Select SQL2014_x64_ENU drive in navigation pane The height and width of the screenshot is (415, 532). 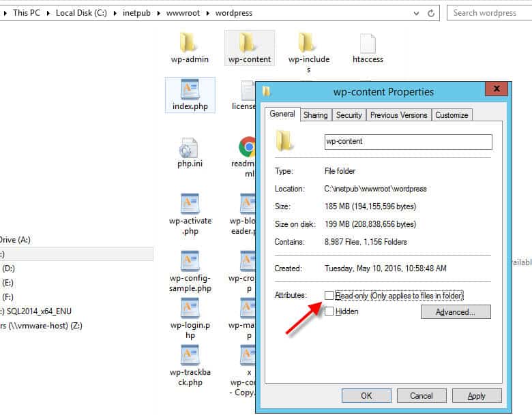[x=35, y=311]
